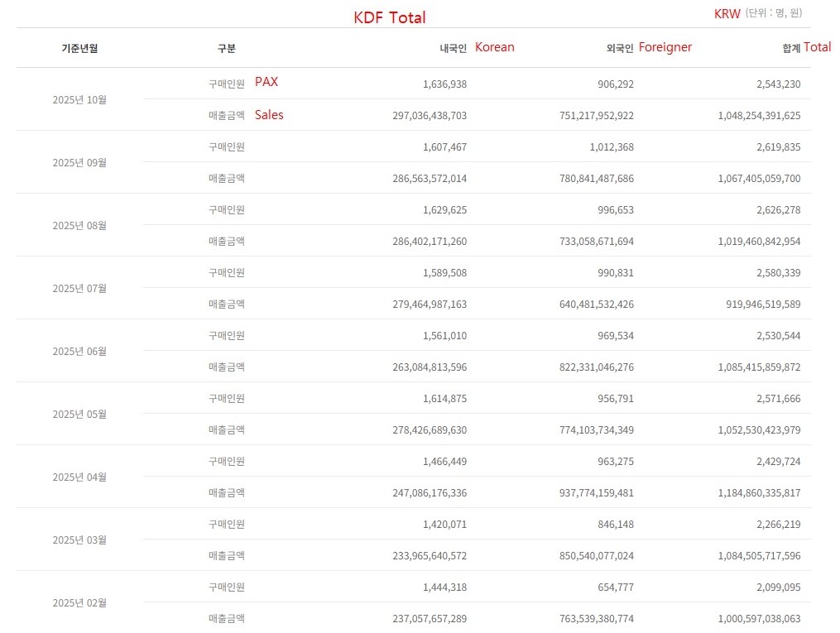
Task: Select the cell showing 751,217,952,922
Action: [x=596, y=116]
